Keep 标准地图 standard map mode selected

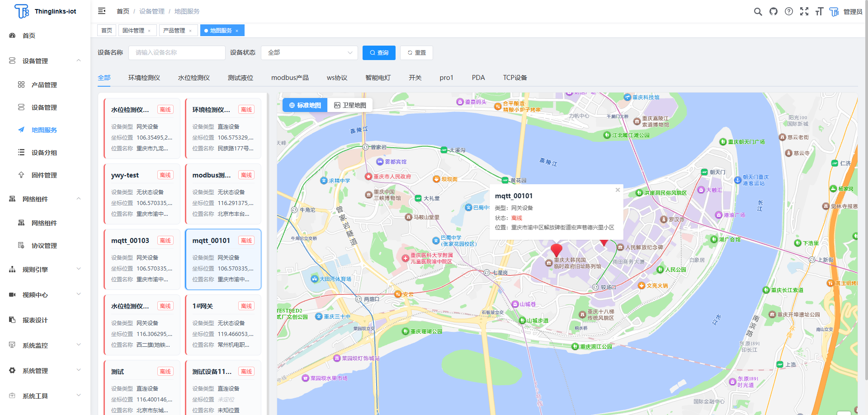point(304,105)
